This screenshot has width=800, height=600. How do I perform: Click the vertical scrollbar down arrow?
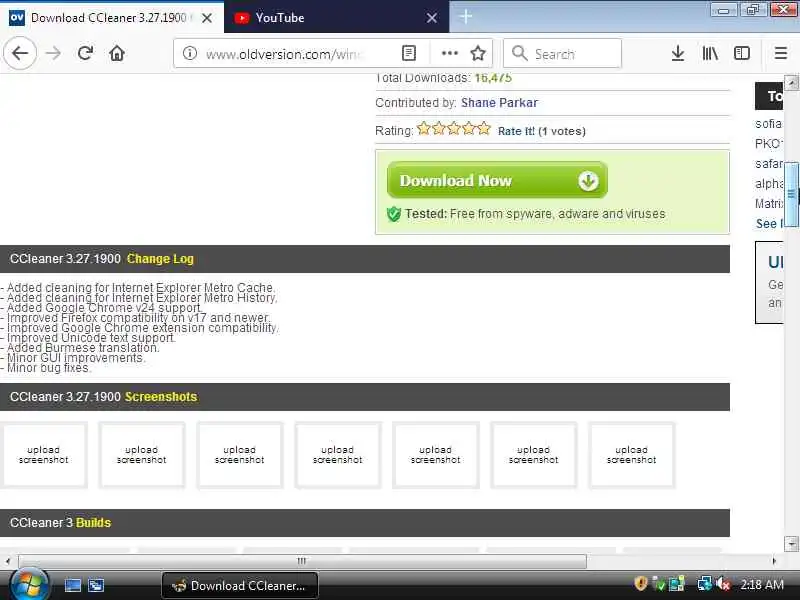pyautogui.click(x=791, y=543)
